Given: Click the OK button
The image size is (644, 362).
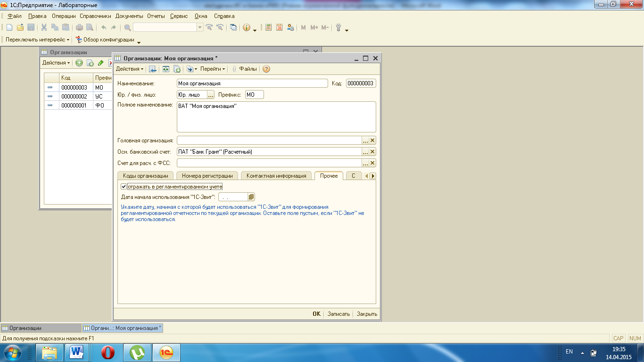Looking at the screenshot, I should [x=316, y=314].
